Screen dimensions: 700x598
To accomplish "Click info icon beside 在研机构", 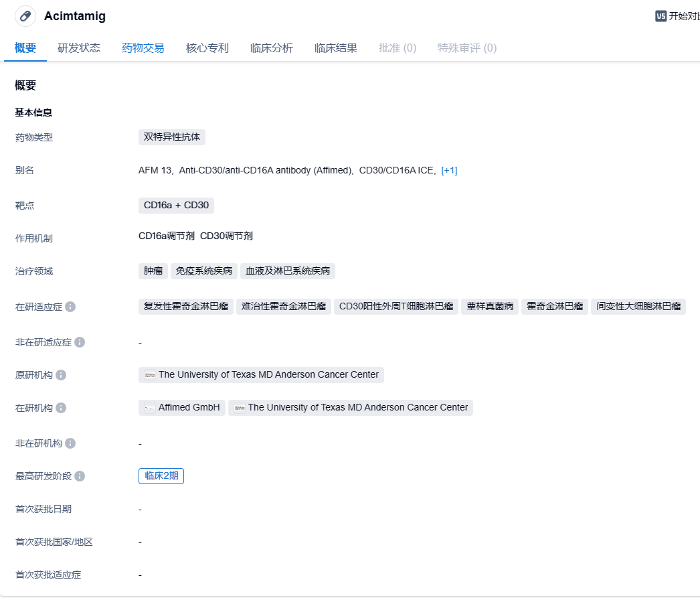I will pyautogui.click(x=61, y=408).
